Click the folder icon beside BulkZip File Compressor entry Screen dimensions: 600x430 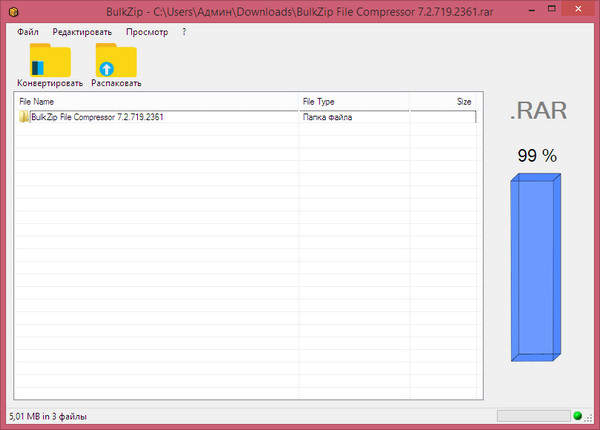point(24,117)
